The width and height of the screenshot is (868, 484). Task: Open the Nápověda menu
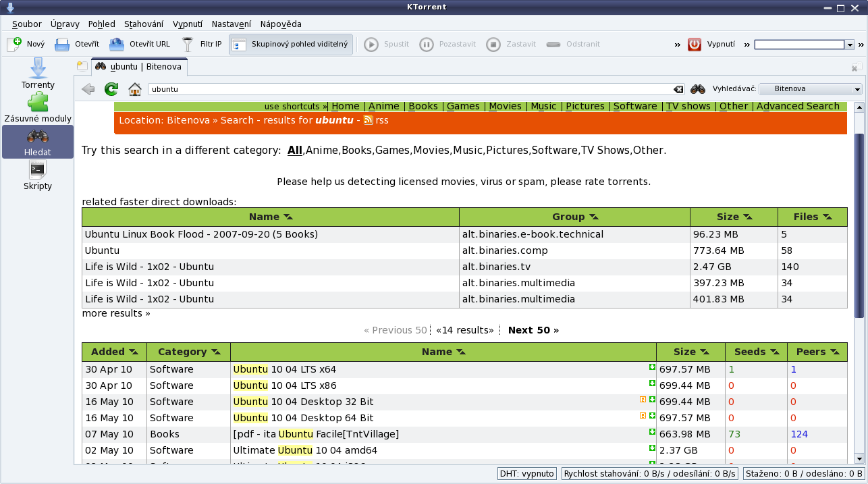click(280, 24)
